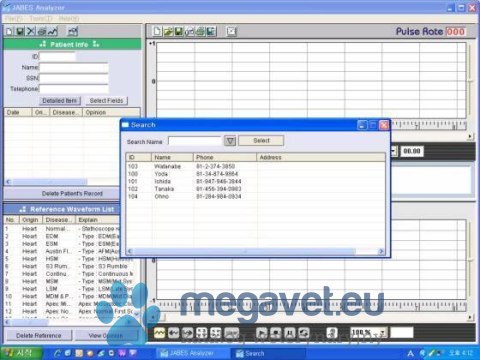480x360 pixels.
Task: Click the Select button in the Search dialog
Action: click(261, 141)
